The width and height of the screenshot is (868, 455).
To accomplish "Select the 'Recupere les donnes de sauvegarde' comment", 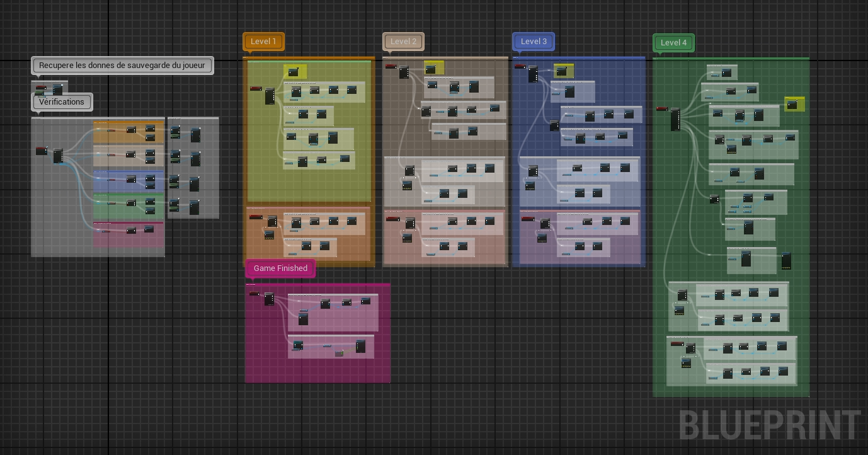I will click(122, 66).
